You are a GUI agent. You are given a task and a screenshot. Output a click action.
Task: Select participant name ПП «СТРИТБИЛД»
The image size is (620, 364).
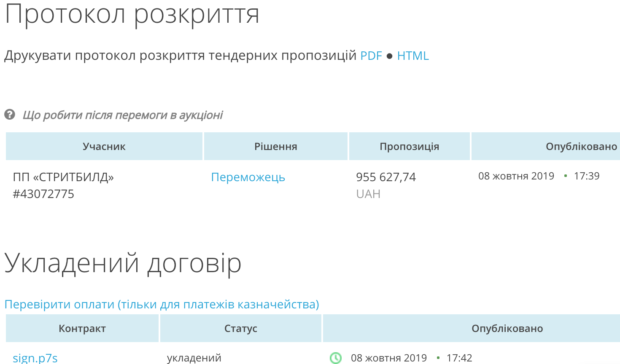click(x=63, y=177)
